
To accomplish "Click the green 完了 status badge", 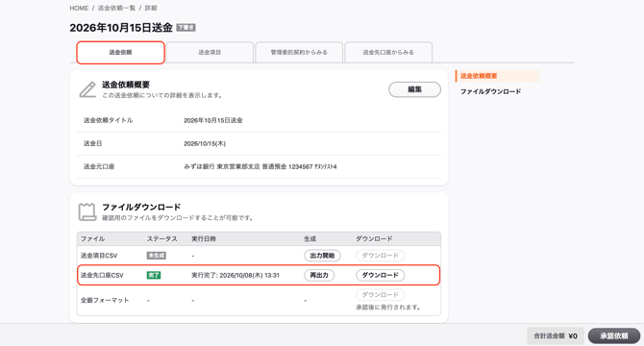I will pos(154,275).
